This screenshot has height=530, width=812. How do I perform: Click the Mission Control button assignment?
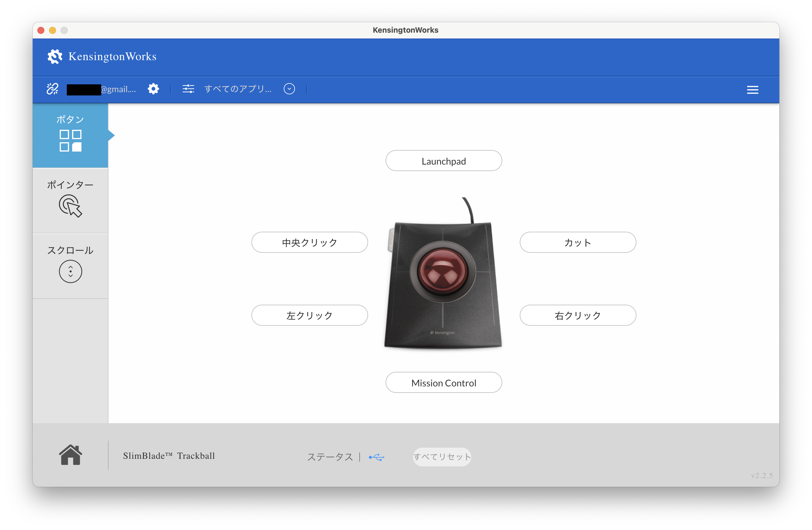(x=444, y=383)
